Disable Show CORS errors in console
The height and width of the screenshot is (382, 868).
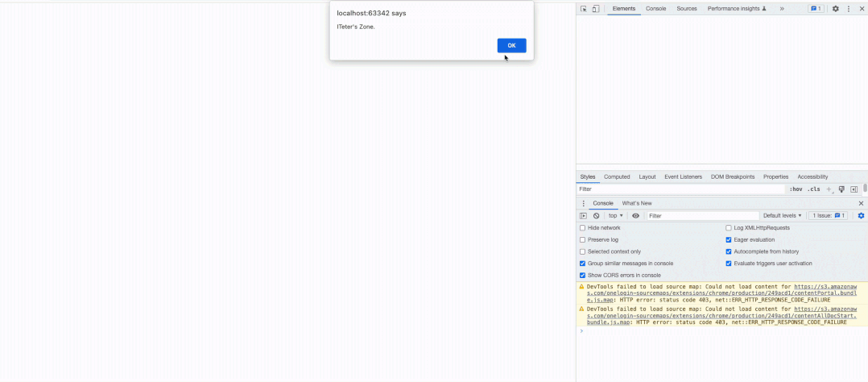point(582,275)
